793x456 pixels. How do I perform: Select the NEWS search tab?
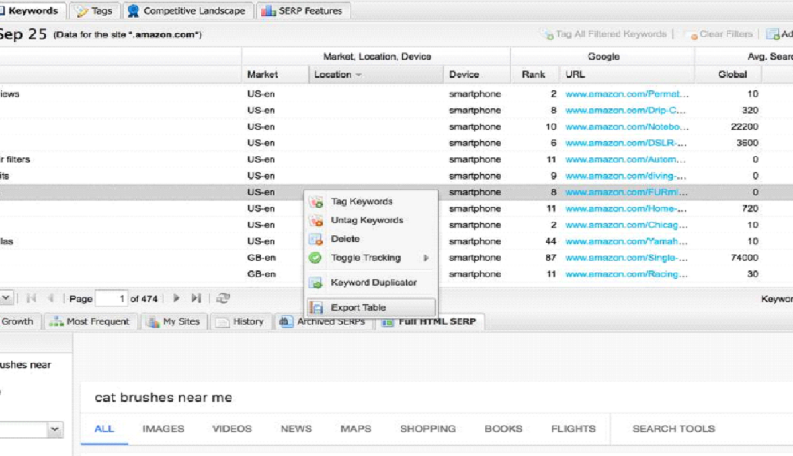point(296,429)
